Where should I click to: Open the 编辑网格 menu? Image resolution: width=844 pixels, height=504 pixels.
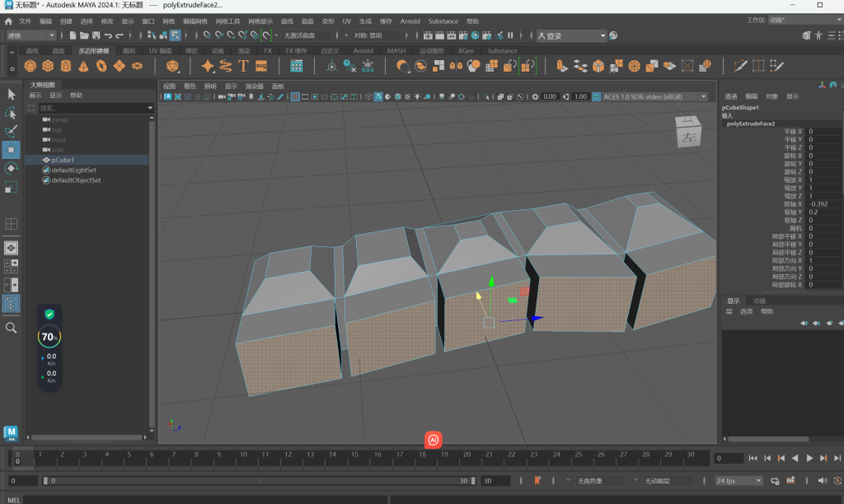click(x=195, y=21)
